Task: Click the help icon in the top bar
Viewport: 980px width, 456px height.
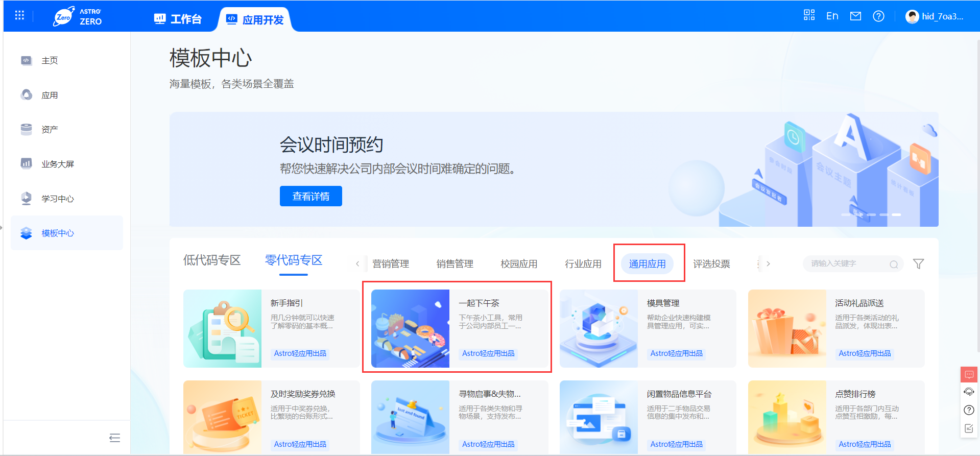Action: click(878, 16)
